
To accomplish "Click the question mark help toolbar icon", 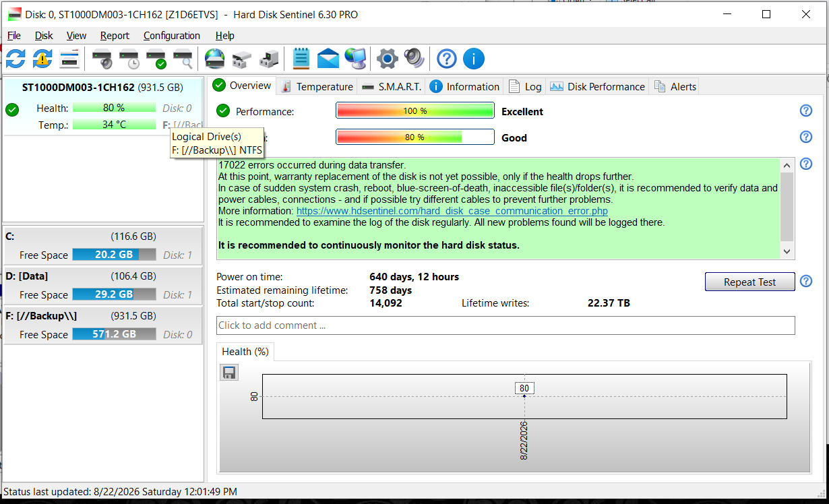I will tap(447, 59).
